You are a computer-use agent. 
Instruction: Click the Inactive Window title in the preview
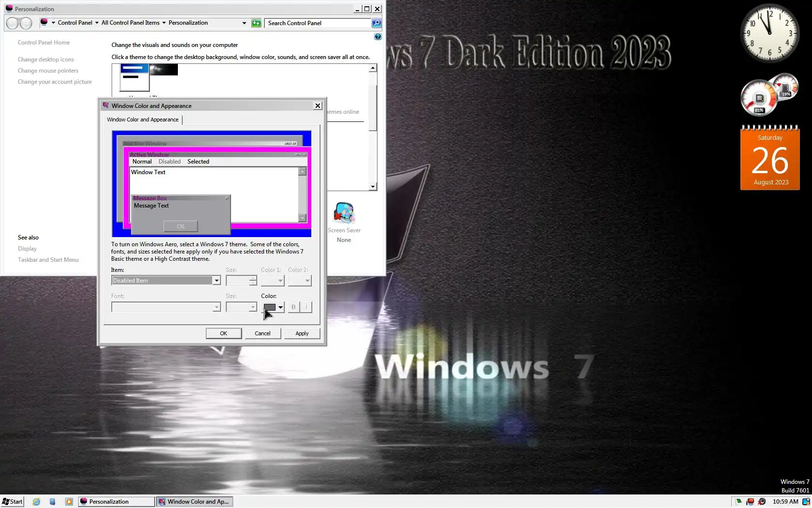coord(145,143)
